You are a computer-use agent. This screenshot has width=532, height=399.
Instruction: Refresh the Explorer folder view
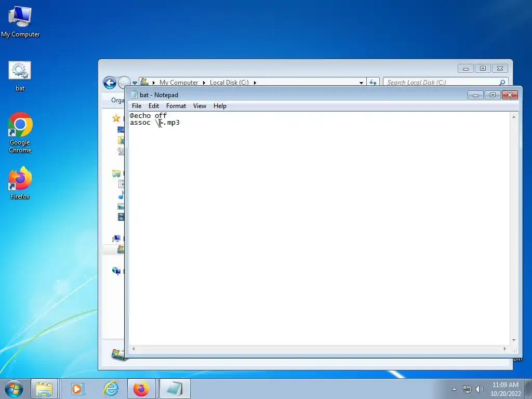tap(373, 83)
